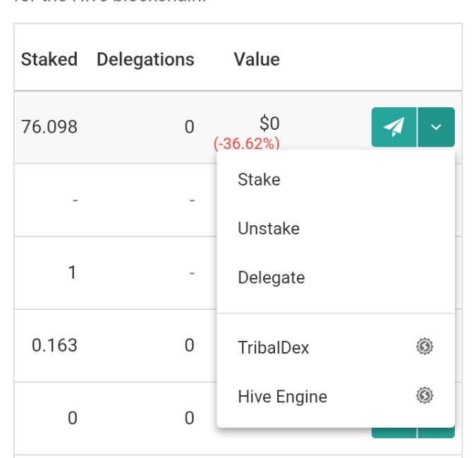
Task: Click the staked value 1 cell
Action: click(x=72, y=272)
